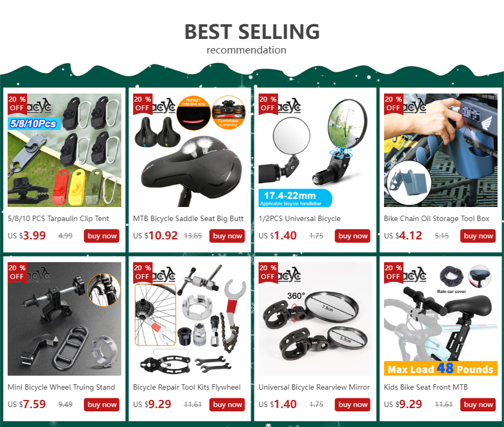View the wheel truing stand product image
The width and height of the screenshot is (504, 427).
click(64, 319)
